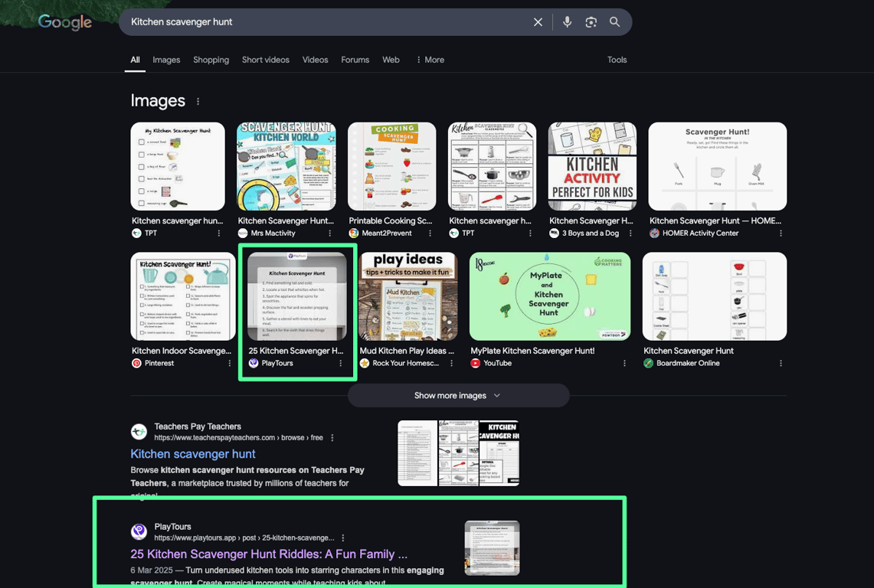Open the Tools options

[617, 60]
